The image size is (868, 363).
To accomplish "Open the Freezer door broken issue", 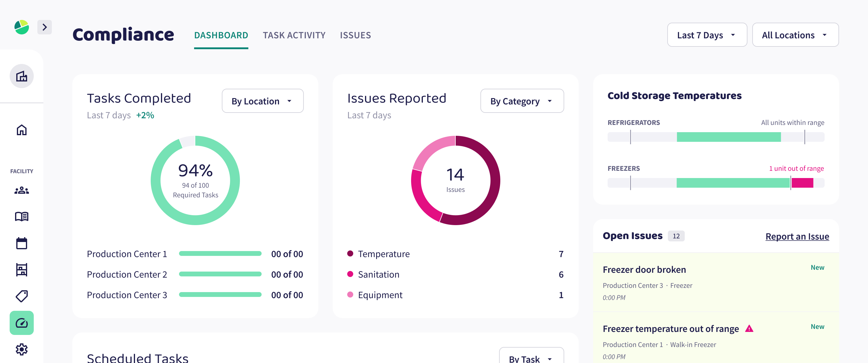I will (716, 282).
